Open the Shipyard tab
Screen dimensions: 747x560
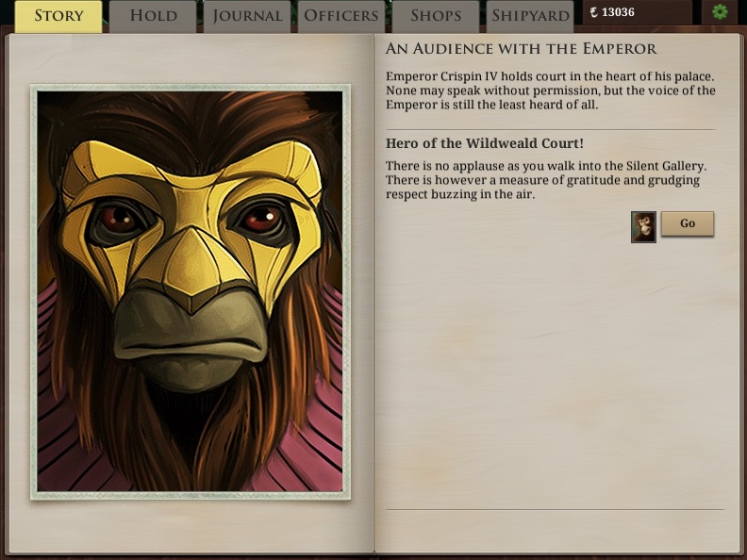coord(530,16)
